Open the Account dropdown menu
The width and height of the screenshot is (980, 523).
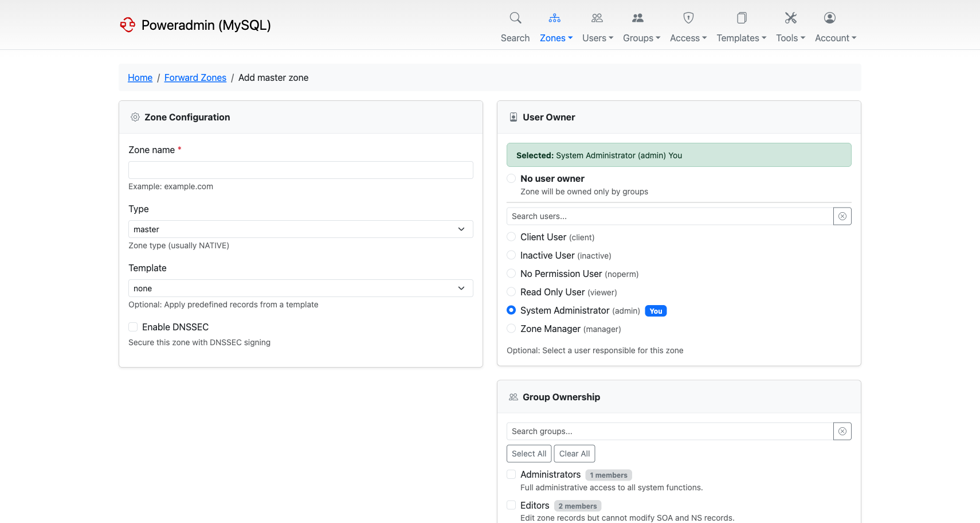click(x=835, y=38)
